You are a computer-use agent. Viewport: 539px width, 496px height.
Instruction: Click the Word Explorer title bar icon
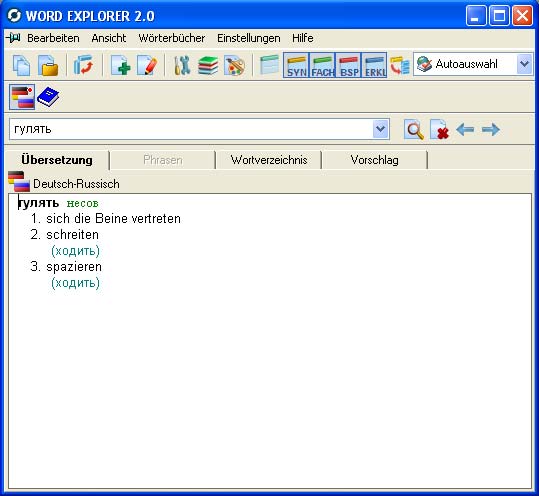[x=14, y=15]
